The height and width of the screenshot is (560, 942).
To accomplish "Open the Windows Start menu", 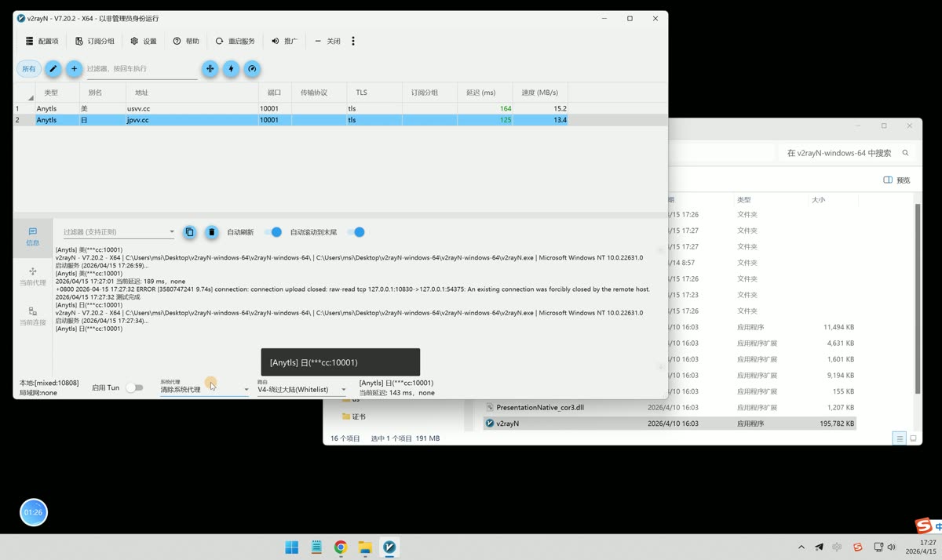I will [292, 547].
